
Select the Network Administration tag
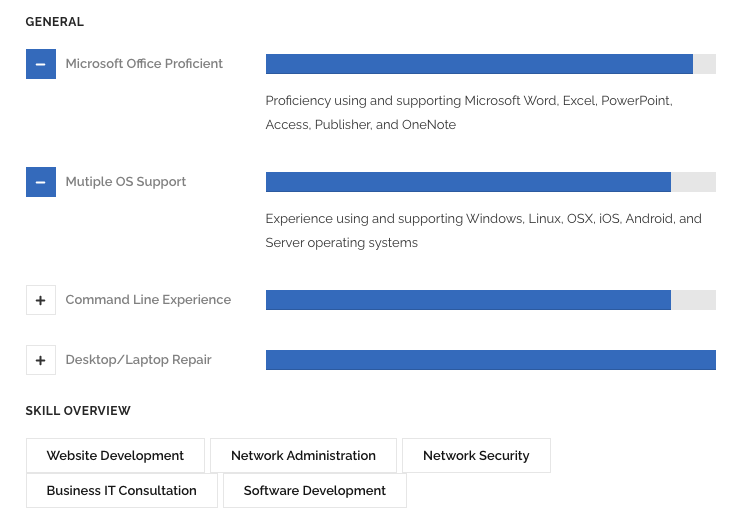303,456
